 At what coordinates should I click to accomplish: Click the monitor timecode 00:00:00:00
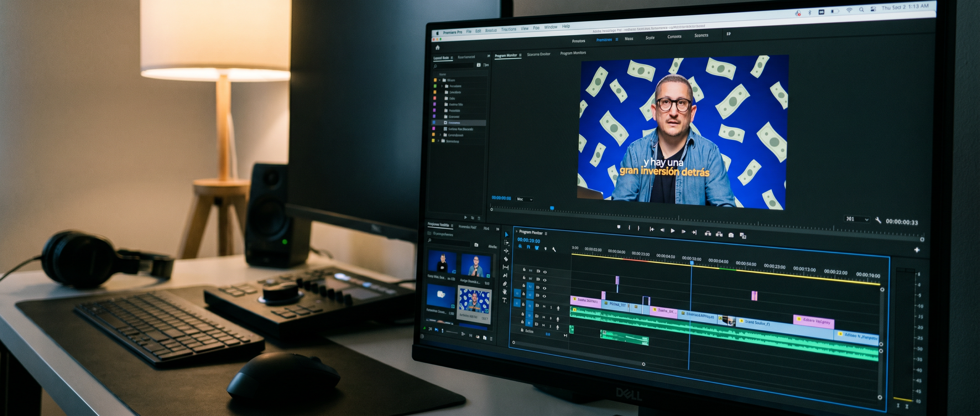[x=501, y=198]
